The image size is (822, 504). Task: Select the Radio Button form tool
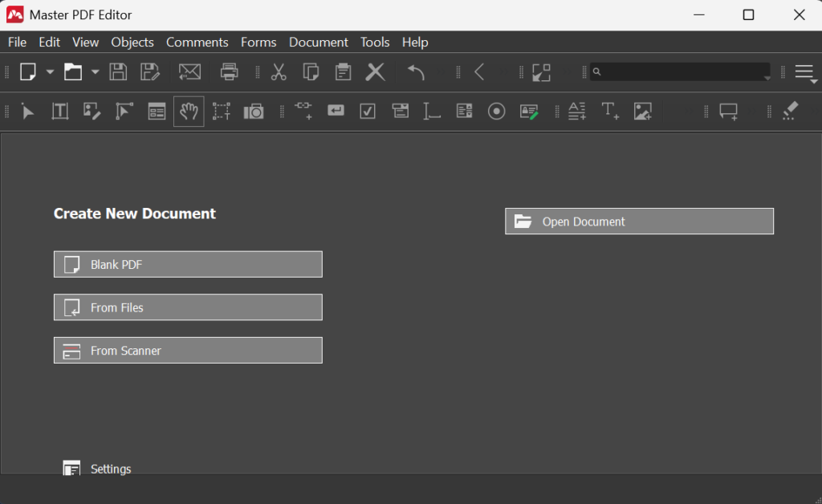coord(496,111)
